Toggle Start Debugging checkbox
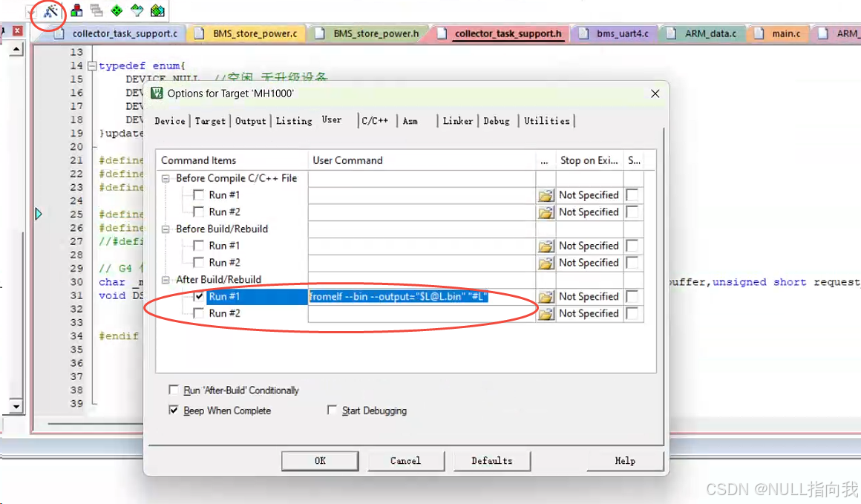 332,410
